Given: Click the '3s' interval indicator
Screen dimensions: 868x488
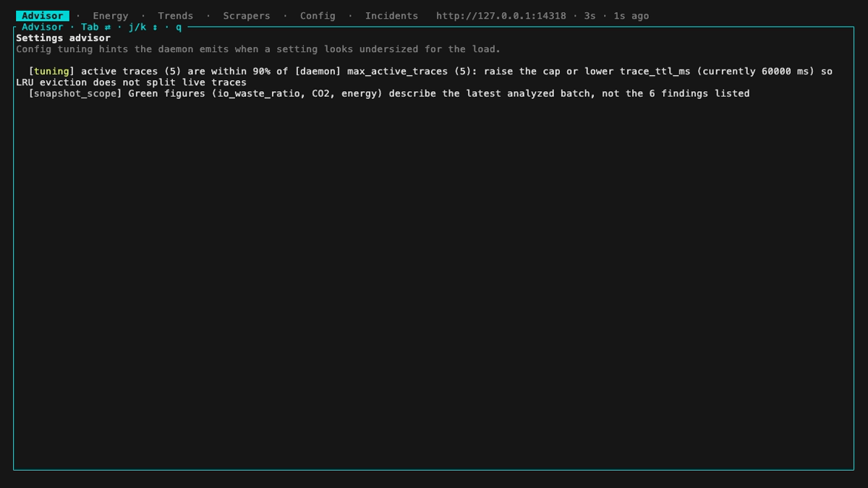Looking at the screenshot, I should point(590,16).
